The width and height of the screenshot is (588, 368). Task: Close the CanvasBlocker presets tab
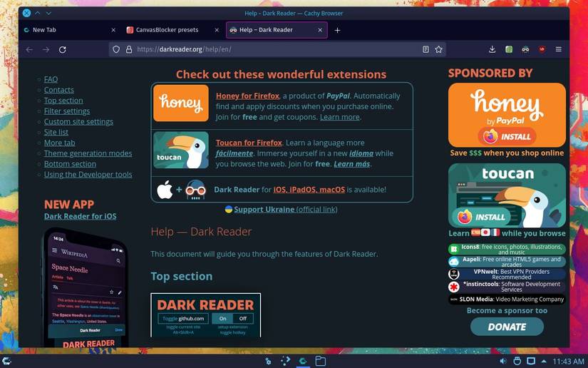coord(217,30)
